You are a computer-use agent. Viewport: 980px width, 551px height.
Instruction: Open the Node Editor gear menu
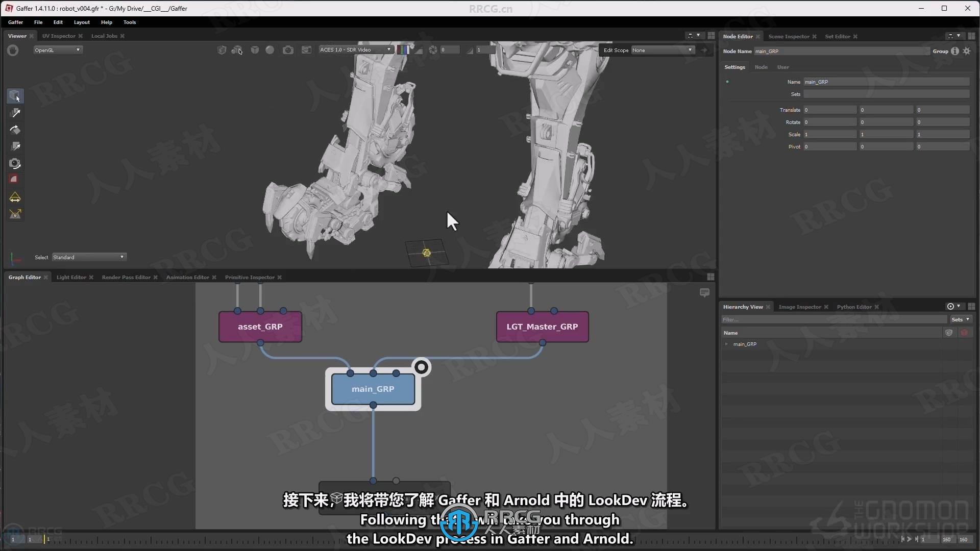click(967, 51)
